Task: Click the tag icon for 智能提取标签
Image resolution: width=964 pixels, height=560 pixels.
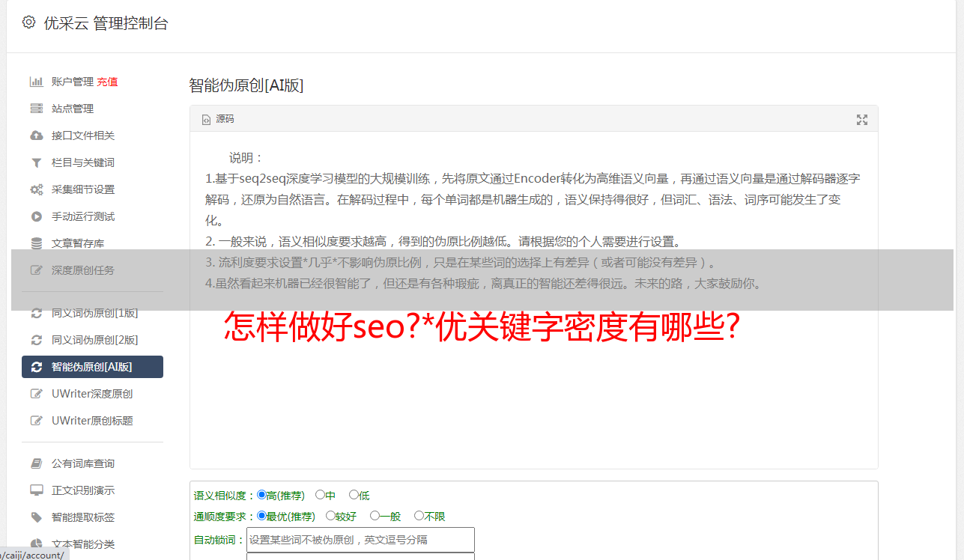Action: [x=36, y=517]
